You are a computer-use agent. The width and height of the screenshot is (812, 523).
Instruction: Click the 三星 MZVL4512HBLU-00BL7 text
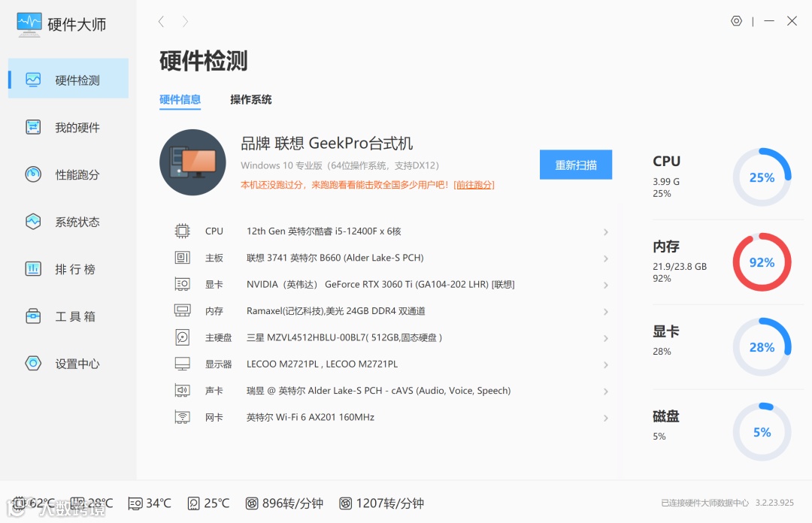[344, 337]
